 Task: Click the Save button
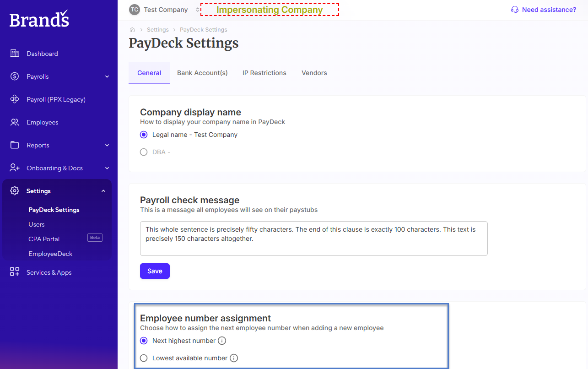tap(155, 271)
